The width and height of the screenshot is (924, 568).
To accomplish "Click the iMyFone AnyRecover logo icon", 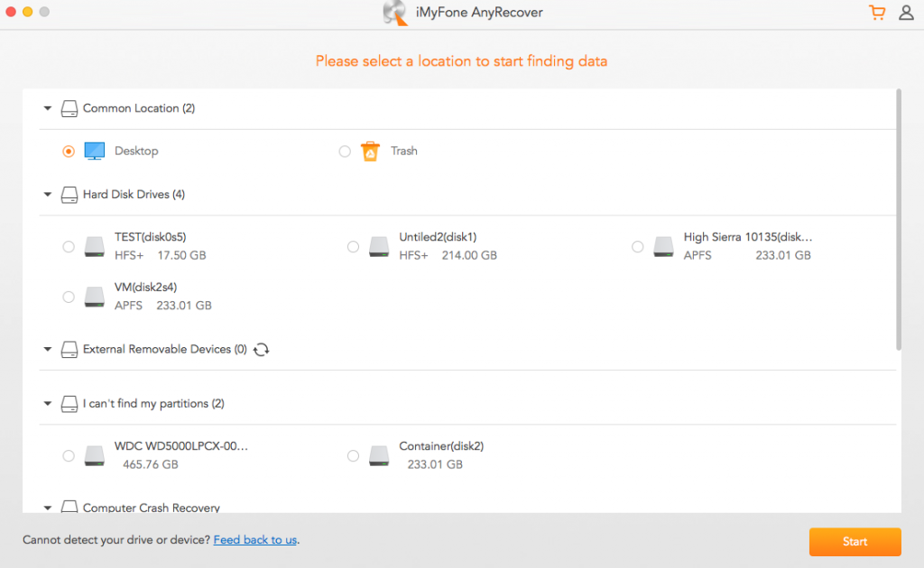I will click(395, 13).
